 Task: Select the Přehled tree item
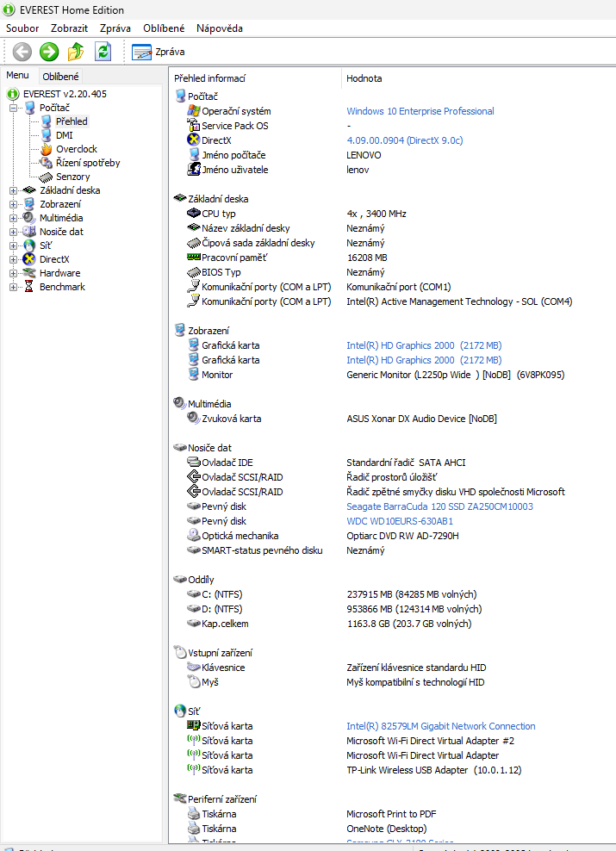coord(72,121)
